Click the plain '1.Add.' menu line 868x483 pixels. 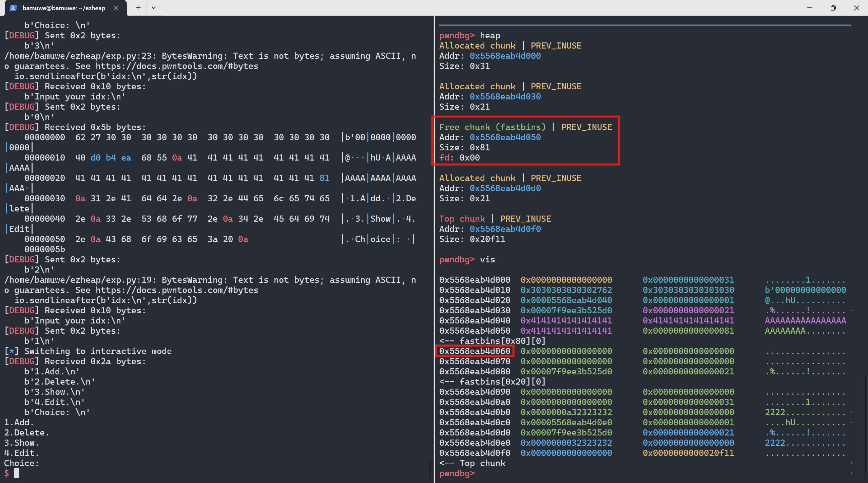point(19,422)
